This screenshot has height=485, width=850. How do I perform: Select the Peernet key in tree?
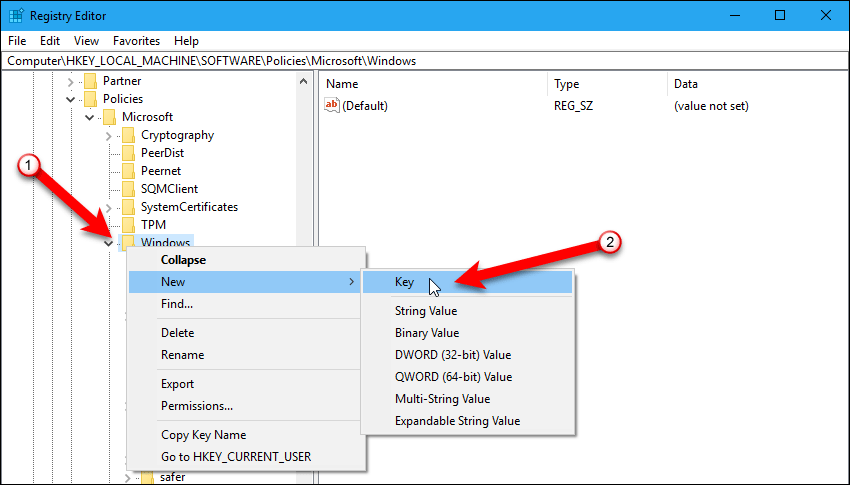pyautogui.click(x=161, y=171)
